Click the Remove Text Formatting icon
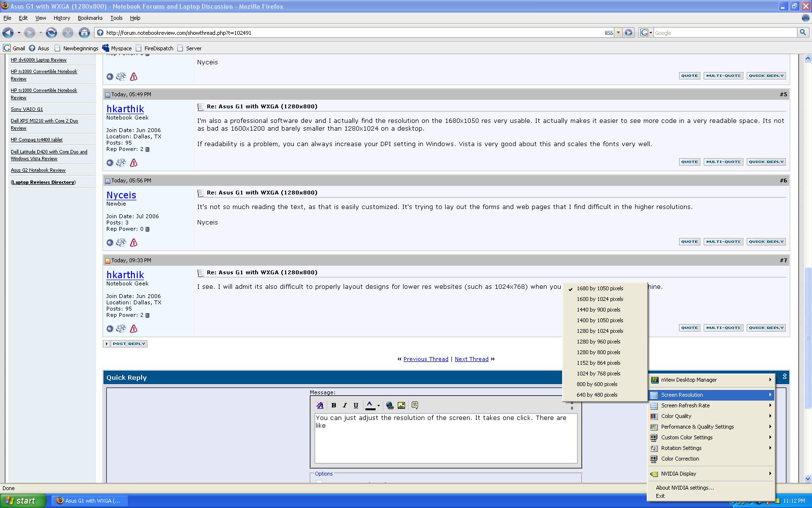Image resolution: width=812 pixels, height=508 pixels. [319, 405]
